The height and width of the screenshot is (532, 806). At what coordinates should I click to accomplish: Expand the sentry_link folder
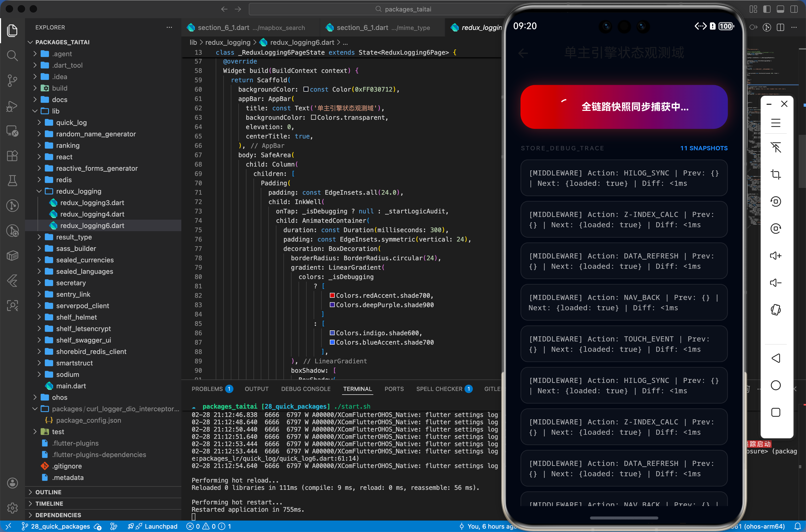[73, 294]
